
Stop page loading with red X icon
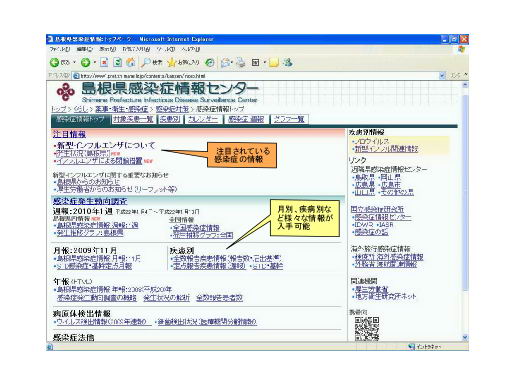click(104, 62)
